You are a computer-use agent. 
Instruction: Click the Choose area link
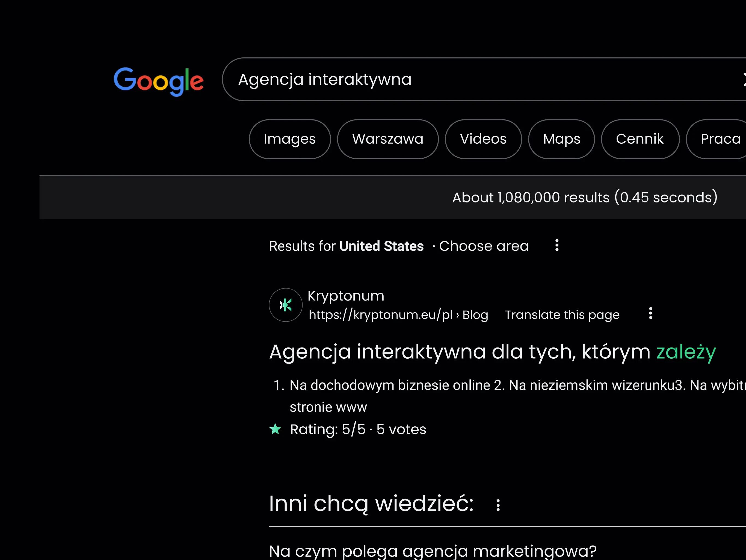484,246
